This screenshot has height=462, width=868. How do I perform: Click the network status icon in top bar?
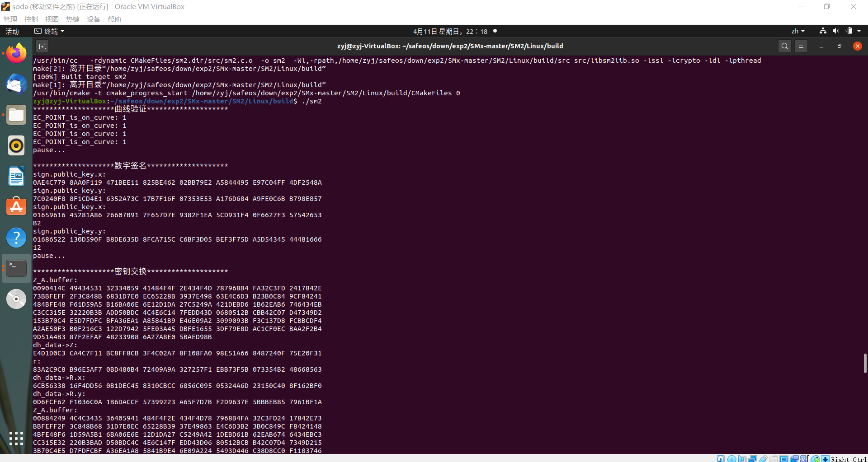point(823,31)
